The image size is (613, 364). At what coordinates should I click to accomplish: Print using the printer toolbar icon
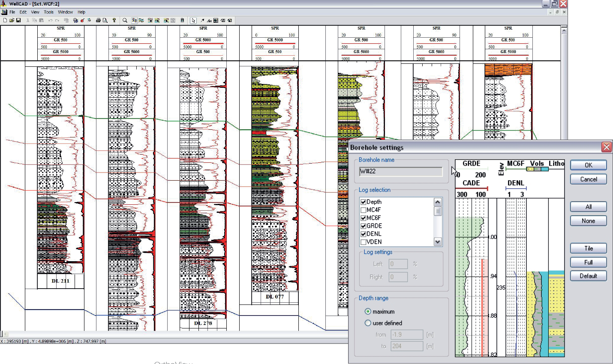[98, 20]
